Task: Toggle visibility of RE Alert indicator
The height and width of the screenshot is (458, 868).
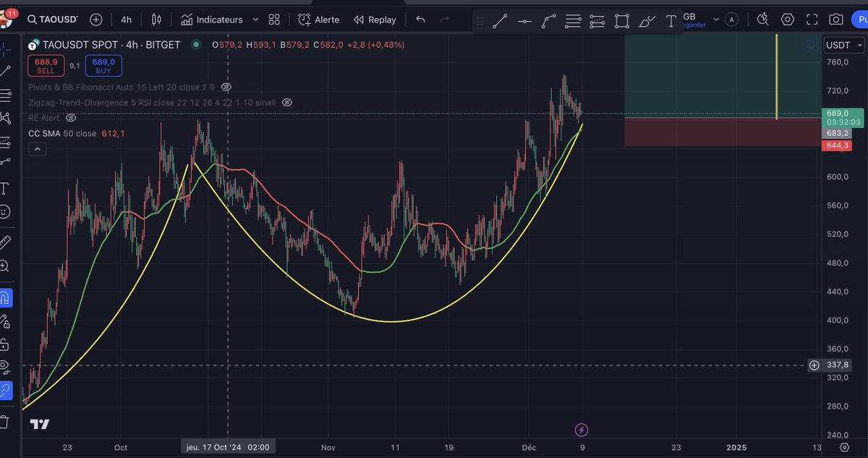Action: (x=71, y=118)
